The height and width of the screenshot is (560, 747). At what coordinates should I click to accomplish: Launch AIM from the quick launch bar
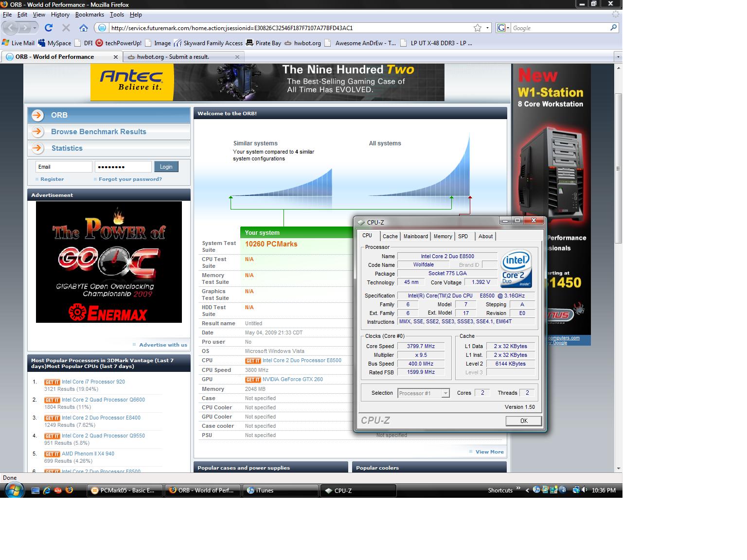(x=58, y=490)
